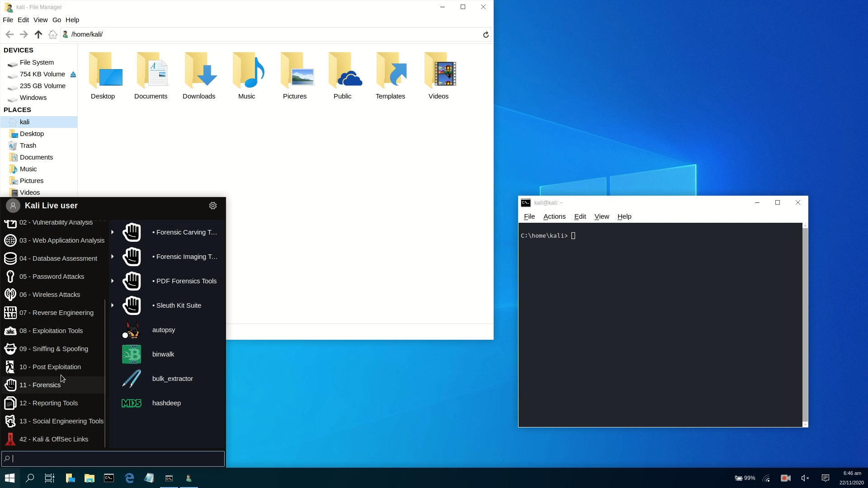Open the Documents folder icon
Image resolution: width=868 pixels, height=488 pixels.
(x=153, y=70)
